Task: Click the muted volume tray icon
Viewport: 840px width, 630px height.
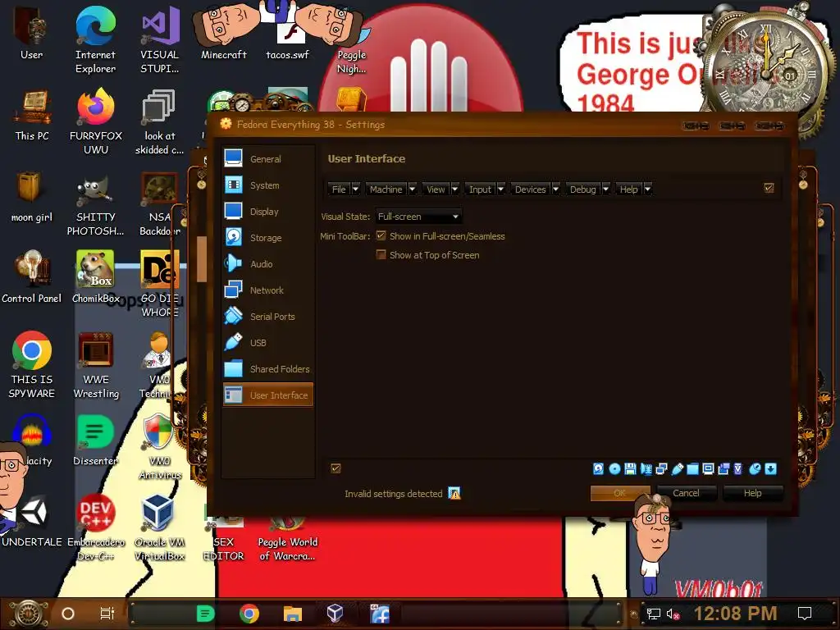Action: click(673, 614)
